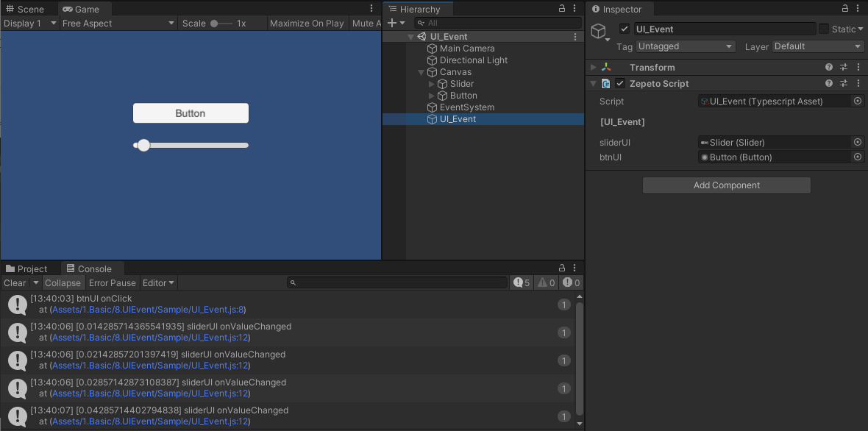This screenshot has width=868, height=431.
Task: Click the Console search input field
Action: (397, 283)
